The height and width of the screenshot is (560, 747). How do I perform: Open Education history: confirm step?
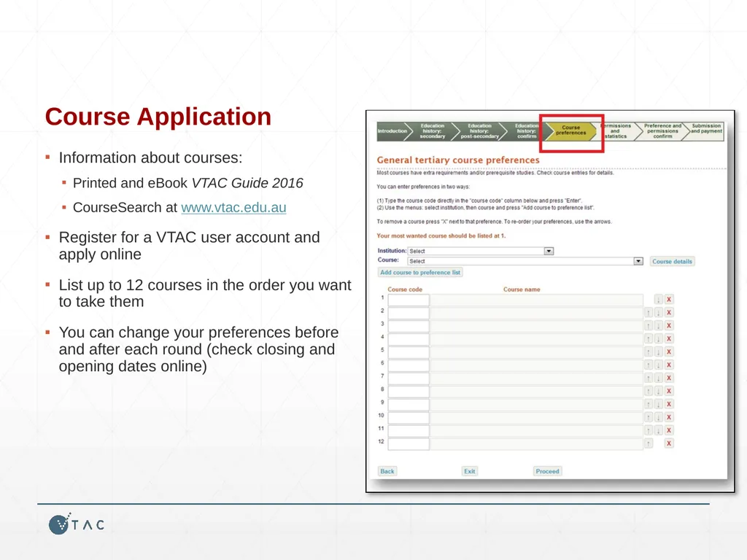527,131
